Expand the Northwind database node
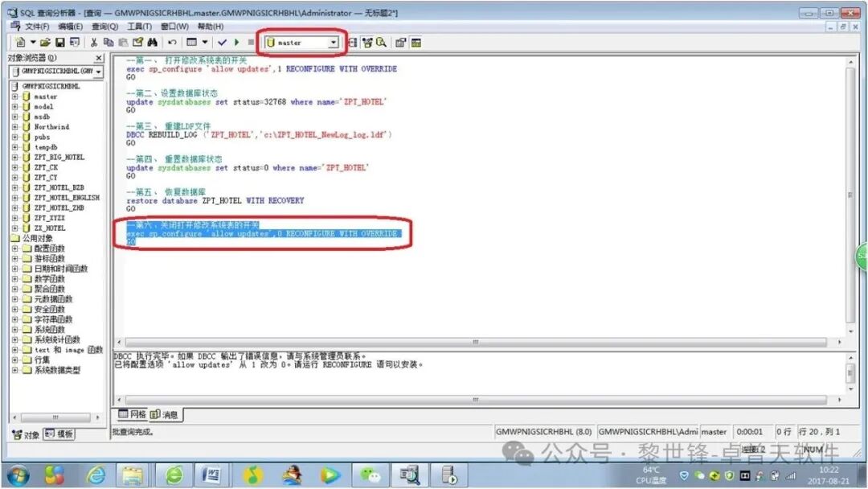 (x=14, y=127)
